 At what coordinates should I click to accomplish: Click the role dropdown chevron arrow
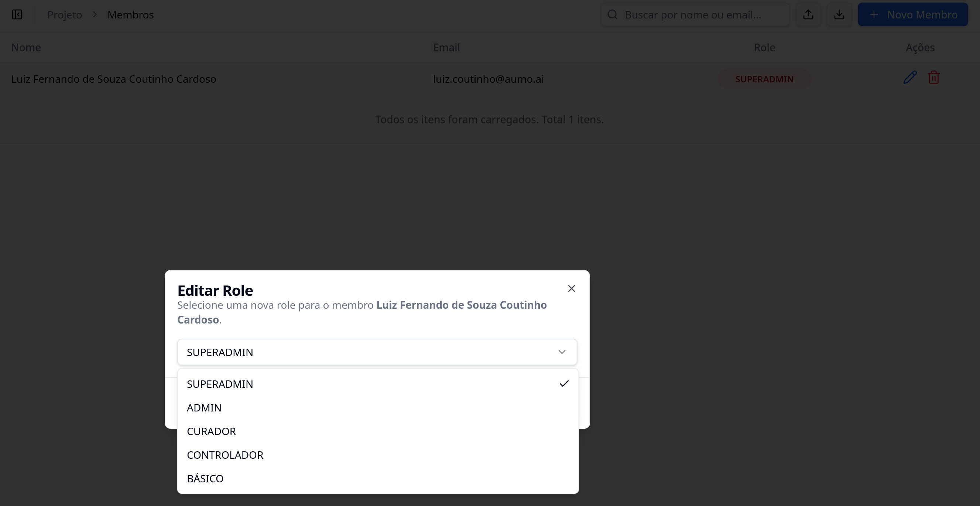pyautogui.click(x=562, y=352)
